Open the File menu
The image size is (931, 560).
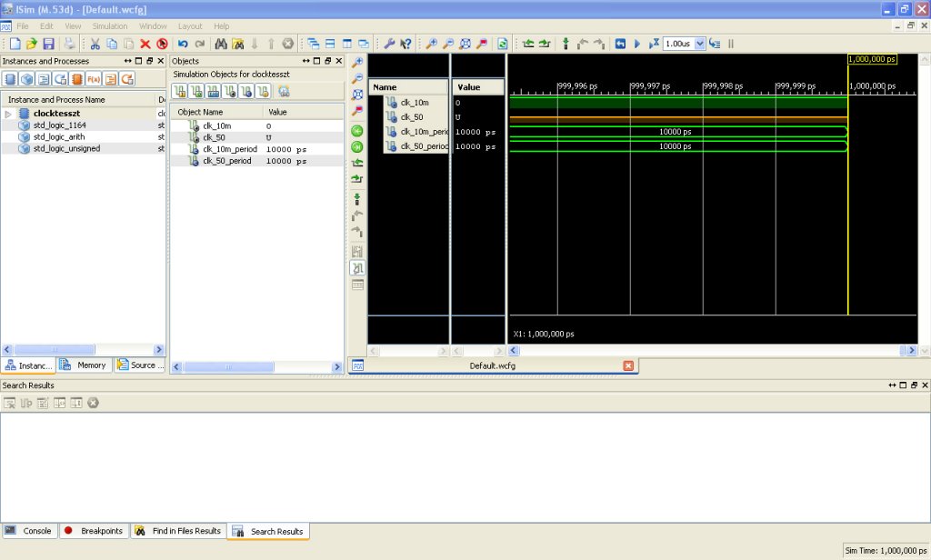coord(23,26)
